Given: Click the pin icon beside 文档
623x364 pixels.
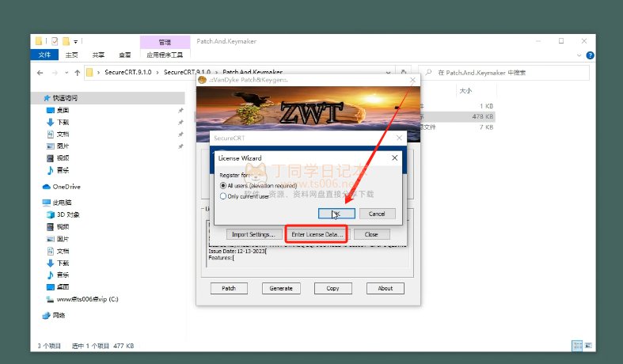Looking at the screenshot, I should 180,134.
